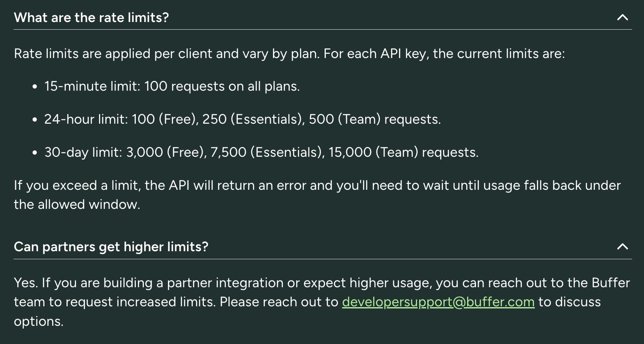Viewport: 644px width, 344px height.
Task: Click the '7,500 (Essentials)' value text
Action: tap(267, 153)
